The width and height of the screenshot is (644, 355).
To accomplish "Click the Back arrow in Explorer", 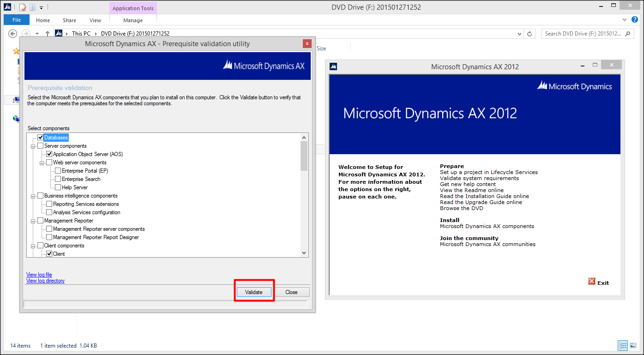I will [13, 34].
